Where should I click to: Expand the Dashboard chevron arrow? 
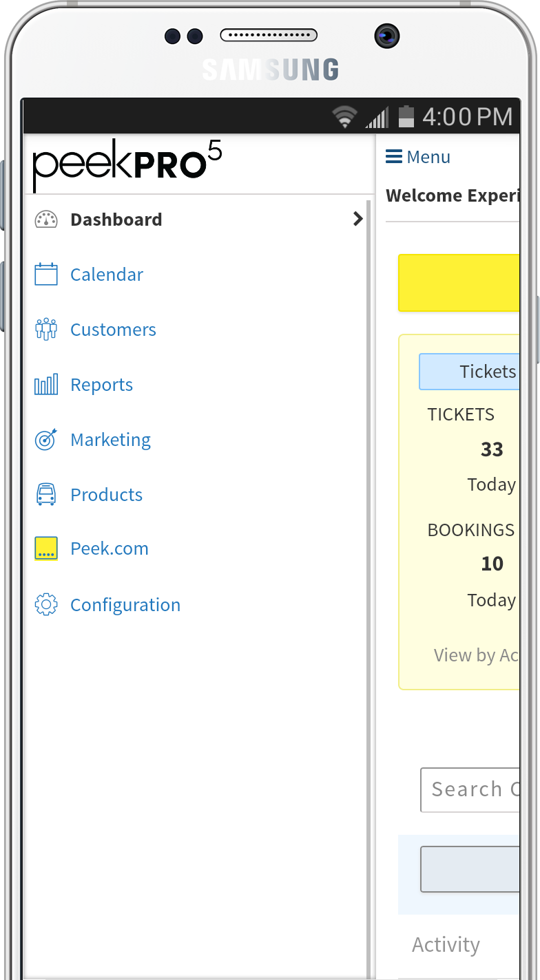pos(357,219)
